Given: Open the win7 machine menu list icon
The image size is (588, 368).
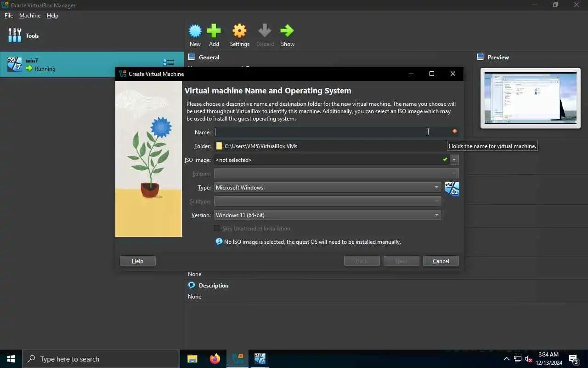Looking at the screenshot, I should (x=169, y=63).
